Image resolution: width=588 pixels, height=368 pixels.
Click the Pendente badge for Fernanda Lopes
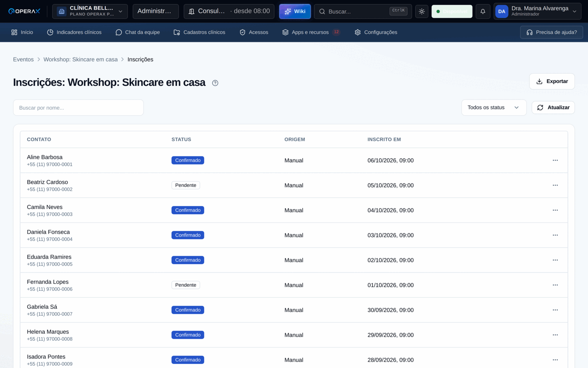point(186,285)
